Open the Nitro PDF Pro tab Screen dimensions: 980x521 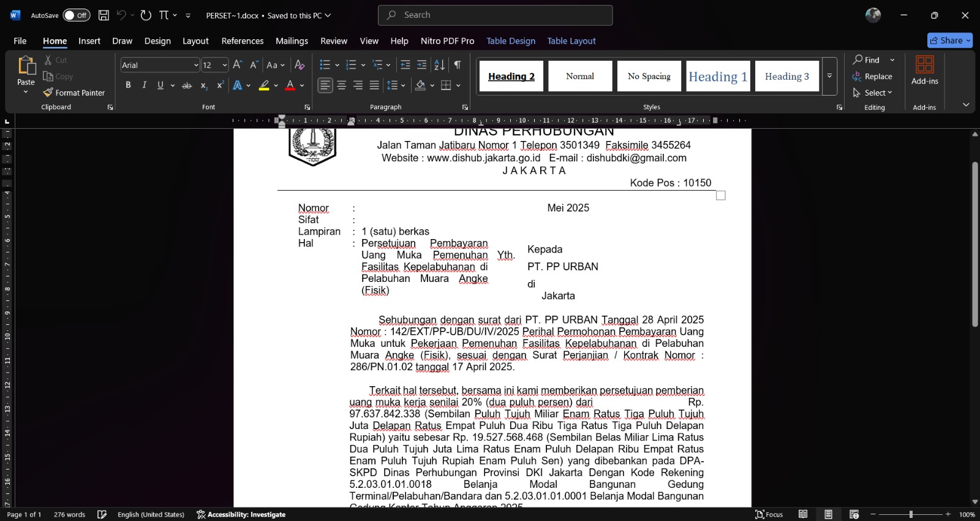(x=447, y=41)
